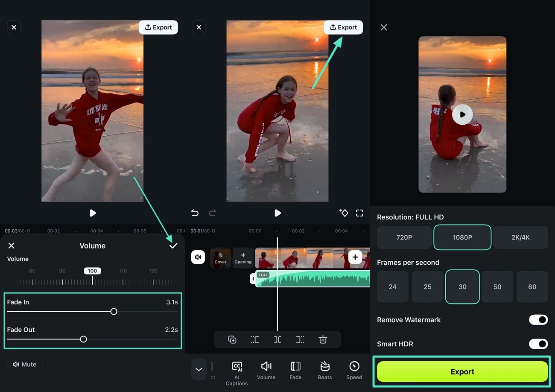Viewport: 555px width, 392px height.
Task: Select the green audio waveform track
Action: 313,278
